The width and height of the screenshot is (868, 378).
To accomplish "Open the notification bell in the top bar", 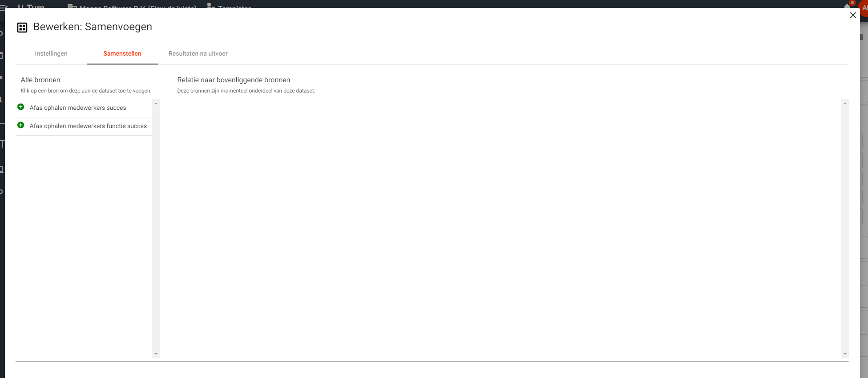I will click(847, 5).
